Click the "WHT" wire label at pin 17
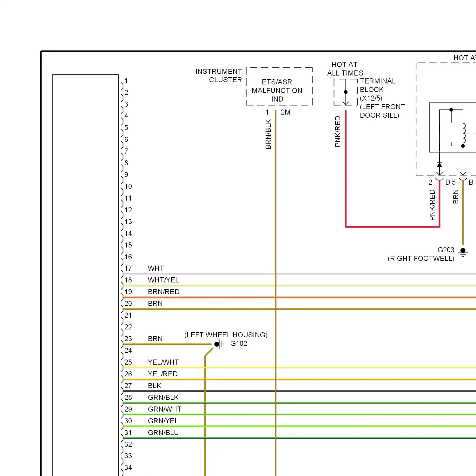Image resolution: width=476 pixels, height=476 pixels. click(156, 268)
